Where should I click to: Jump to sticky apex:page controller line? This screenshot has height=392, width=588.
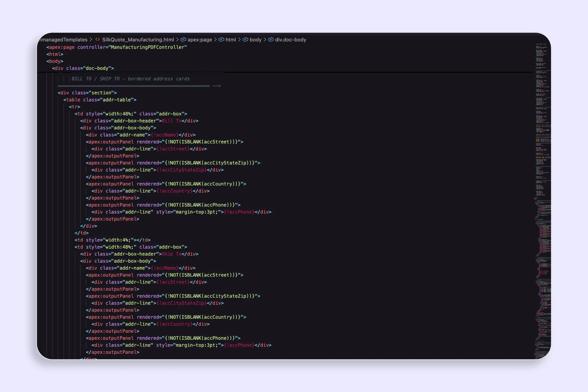[x=117, y=47]
